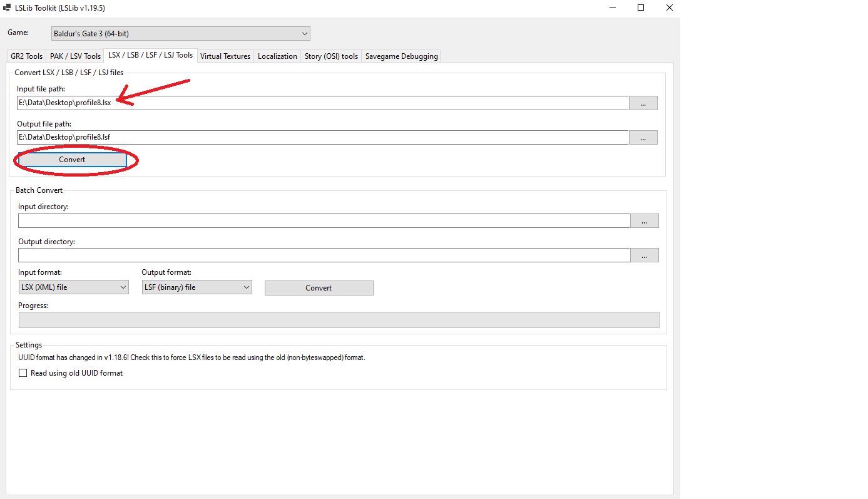This screenshot has height=499, width=868.
Task: Focus the Input file path field
Action: [322, 103]
